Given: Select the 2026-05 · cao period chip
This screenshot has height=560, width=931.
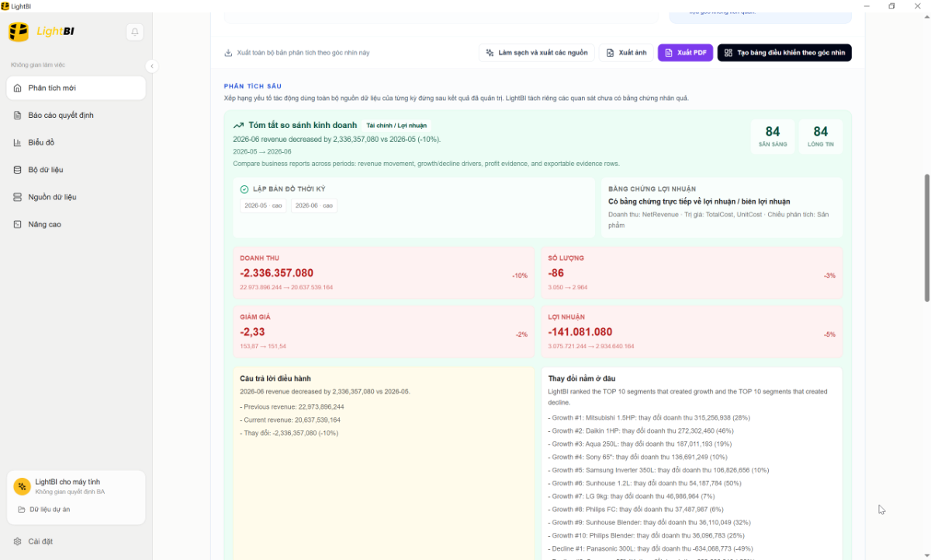Looking at the screenshot, I should [x=263, y=206].
